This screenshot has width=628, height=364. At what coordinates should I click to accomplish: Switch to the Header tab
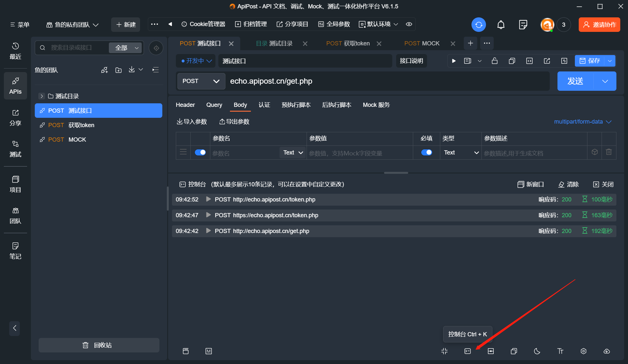click(x=185, y=105)
